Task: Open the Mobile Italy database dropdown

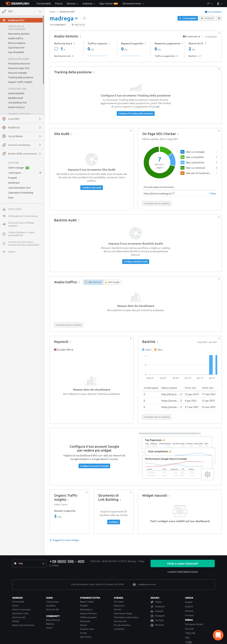Action: coord(192,37)
